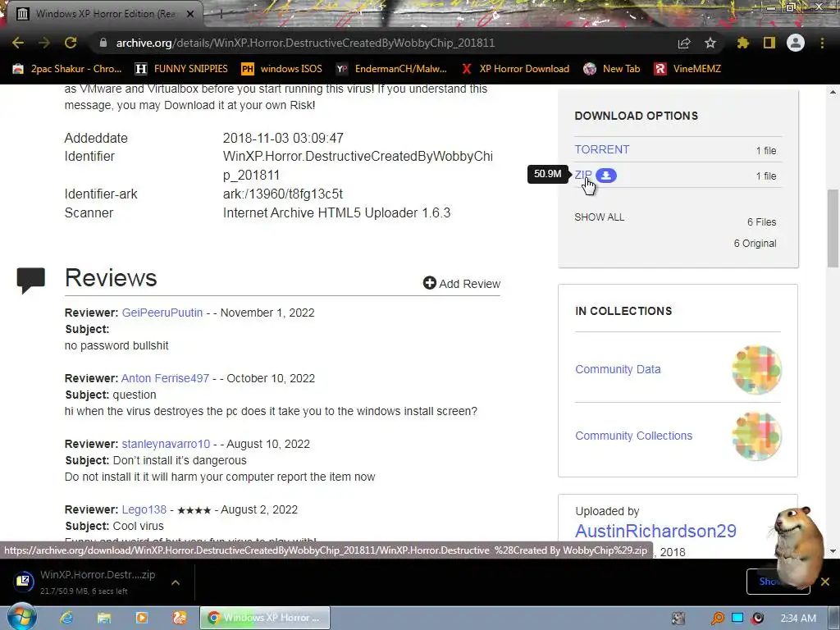
Task: Open uploader AustinRichardson29 profile
Action: [655, 531]
